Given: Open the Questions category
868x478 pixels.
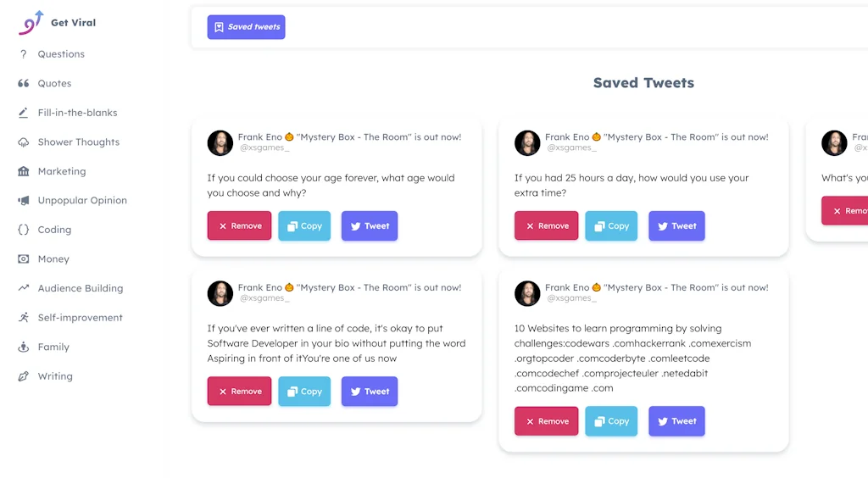Looking at the screenshot, I should [x=61, y=54].
